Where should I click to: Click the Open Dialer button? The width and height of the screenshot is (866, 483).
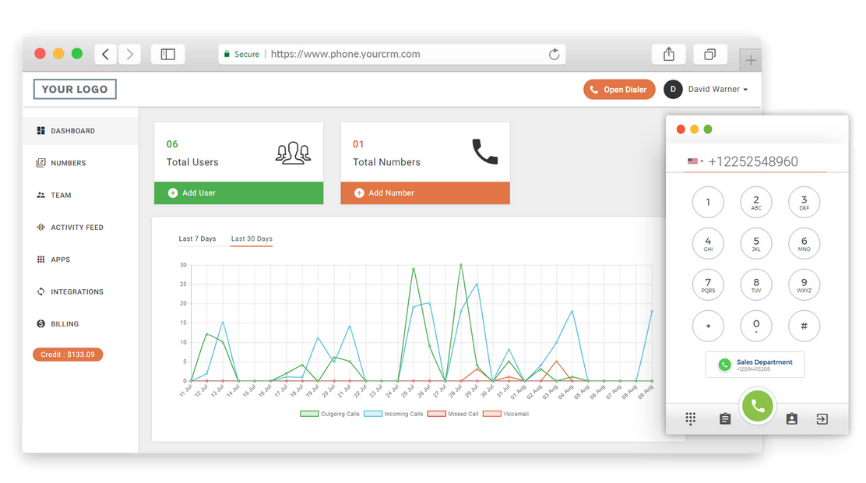619,89
